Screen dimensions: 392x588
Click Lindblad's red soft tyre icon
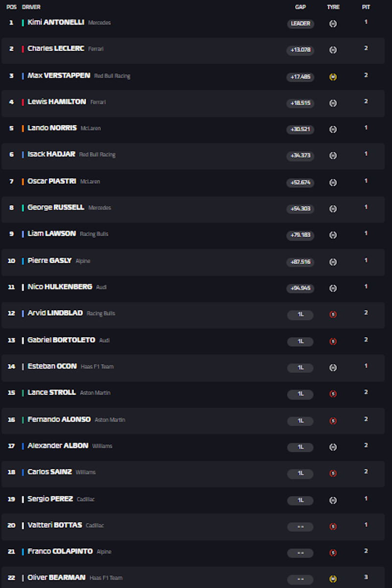coord(333,315)
